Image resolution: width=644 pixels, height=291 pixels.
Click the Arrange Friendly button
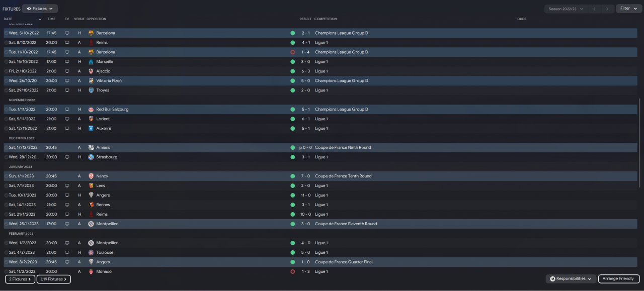click(618, 279)
